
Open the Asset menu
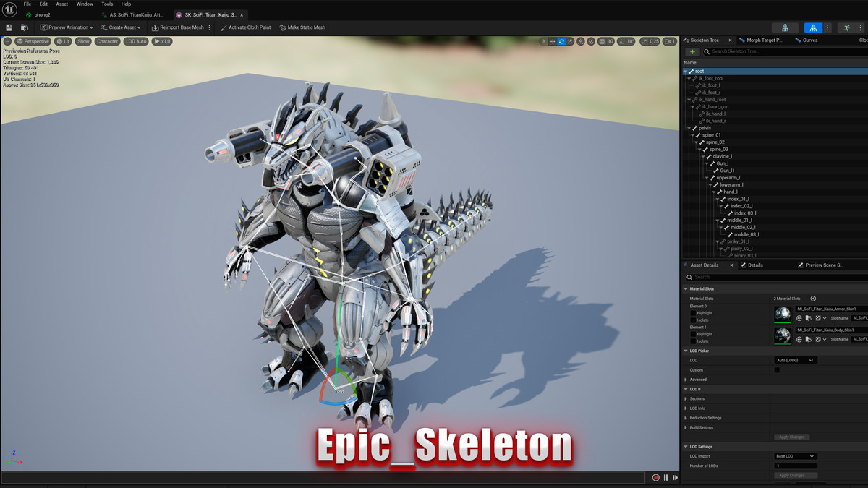pos(62,4)
